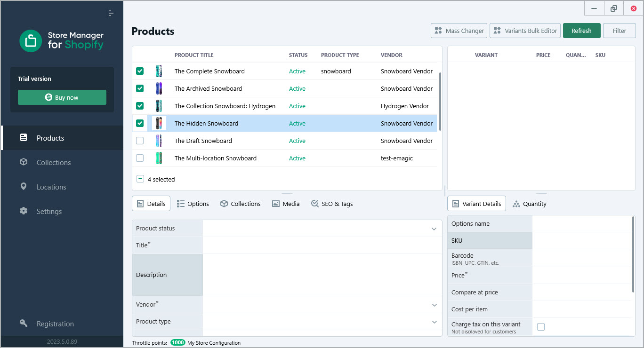Uncheck The Hidden Snowboard checkbox
Image resolution: width=644 pixels, height=348 pixels.
140,123
